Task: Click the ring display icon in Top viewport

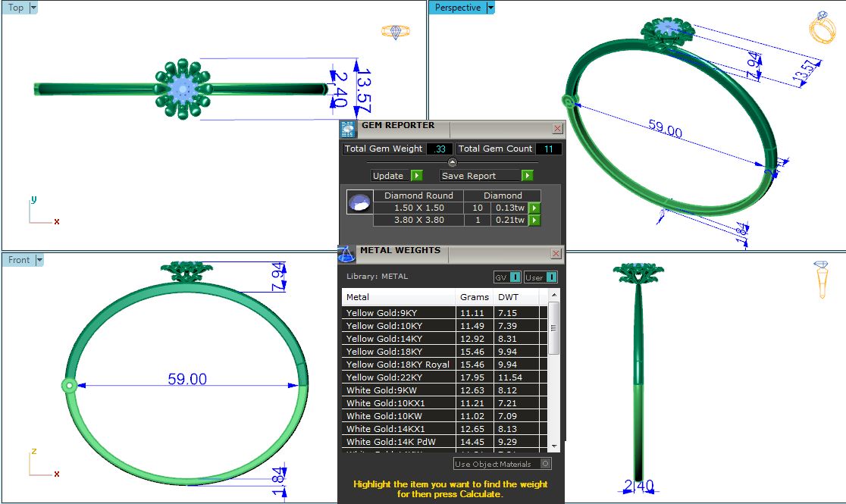Action: (395, 32)
